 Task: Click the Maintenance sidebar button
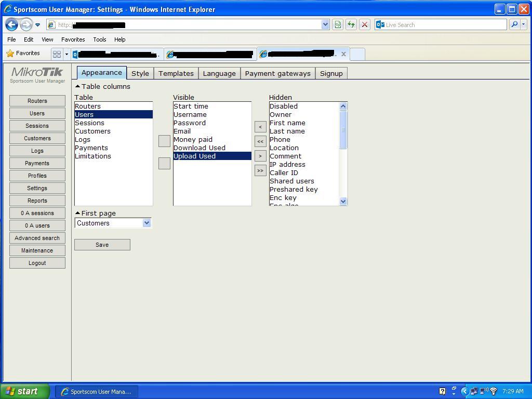pyautogui.click(x=37, y=250)
